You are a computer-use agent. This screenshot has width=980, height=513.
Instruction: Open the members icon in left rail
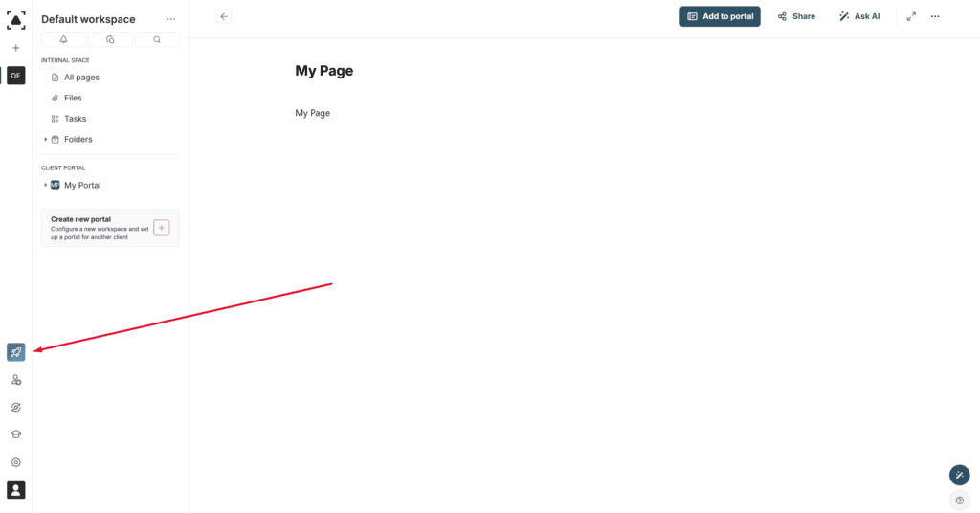coord(16,380)
